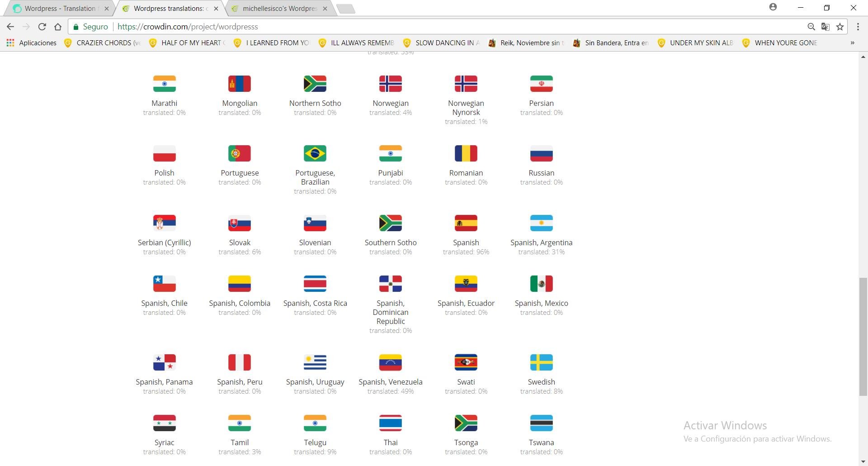Open the Portuguese language name link

coord(240,173)
